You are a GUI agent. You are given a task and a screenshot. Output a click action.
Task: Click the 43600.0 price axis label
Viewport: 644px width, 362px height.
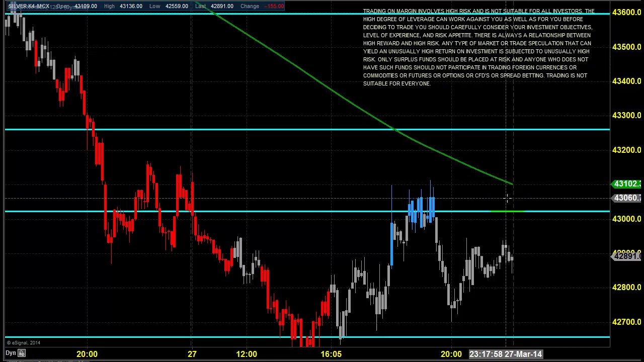[626, 12]
